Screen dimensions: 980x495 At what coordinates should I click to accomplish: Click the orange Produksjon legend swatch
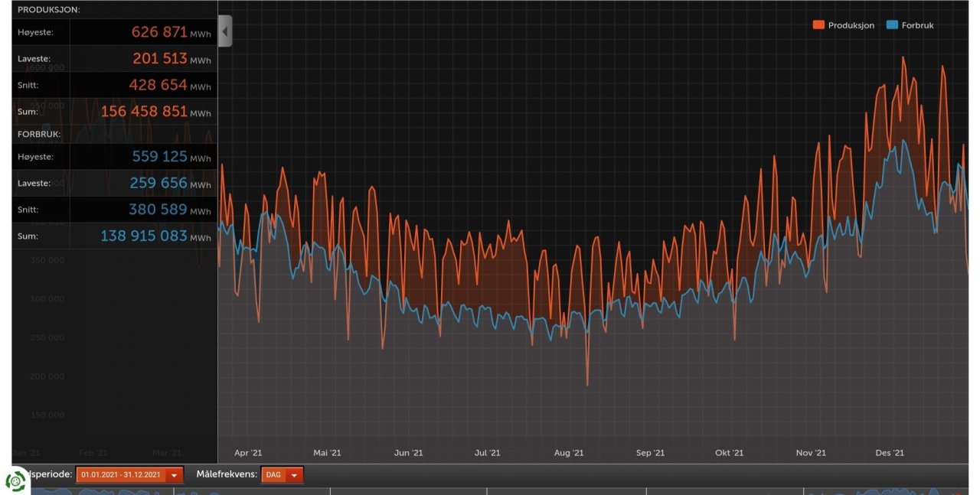click(x=818, y=25)
